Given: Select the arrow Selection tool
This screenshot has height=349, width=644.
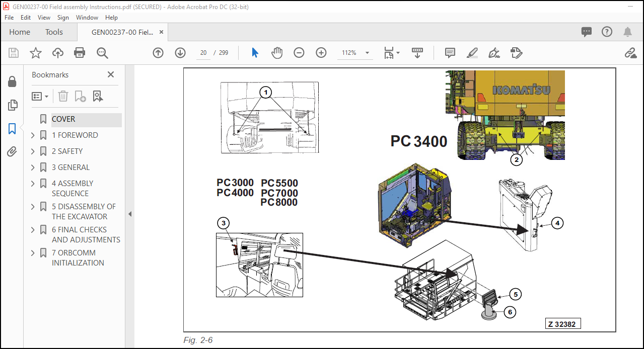Looking at the screenshot, I should [255, 53].
